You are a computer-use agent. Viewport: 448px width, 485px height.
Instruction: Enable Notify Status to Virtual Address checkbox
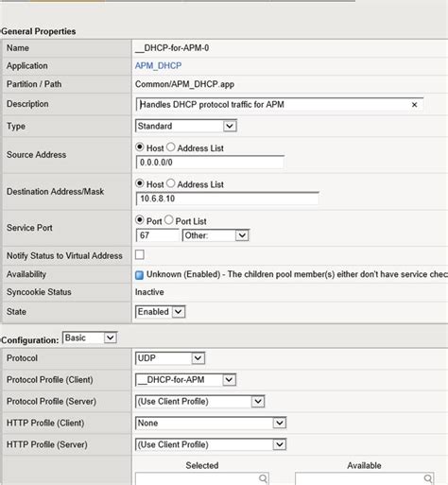tap(140, 254)
